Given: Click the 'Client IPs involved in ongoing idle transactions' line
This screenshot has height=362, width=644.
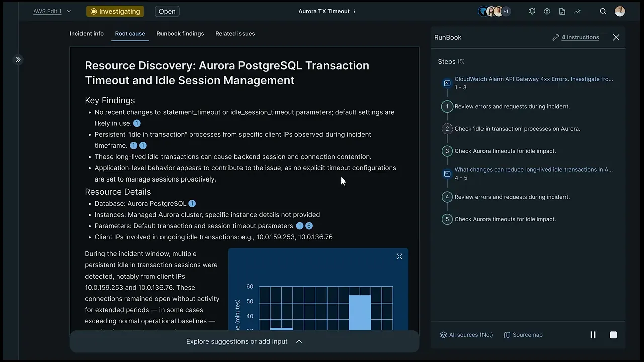Looking at the screenshot, I should click(213, 237).
